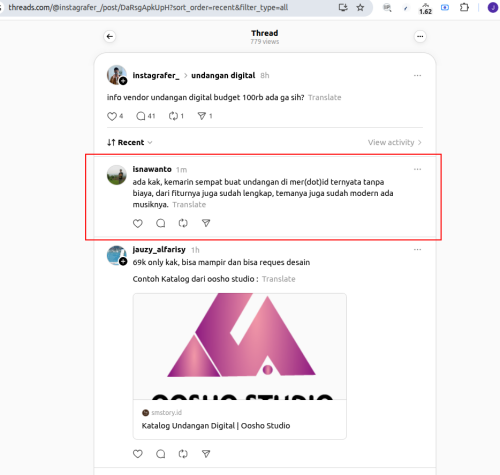Open the search-in-page toolbar icon
500x475 pixels.
pos(387,7)
